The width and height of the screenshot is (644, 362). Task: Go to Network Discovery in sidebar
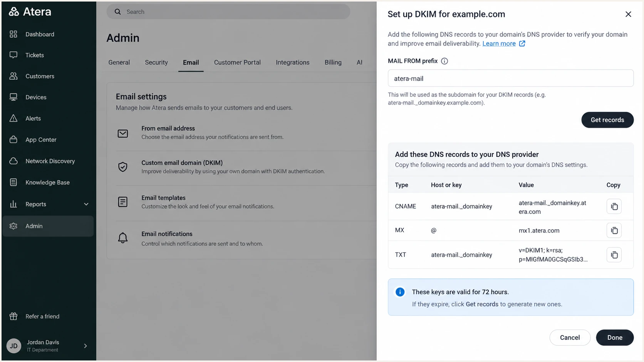point(50,161)
